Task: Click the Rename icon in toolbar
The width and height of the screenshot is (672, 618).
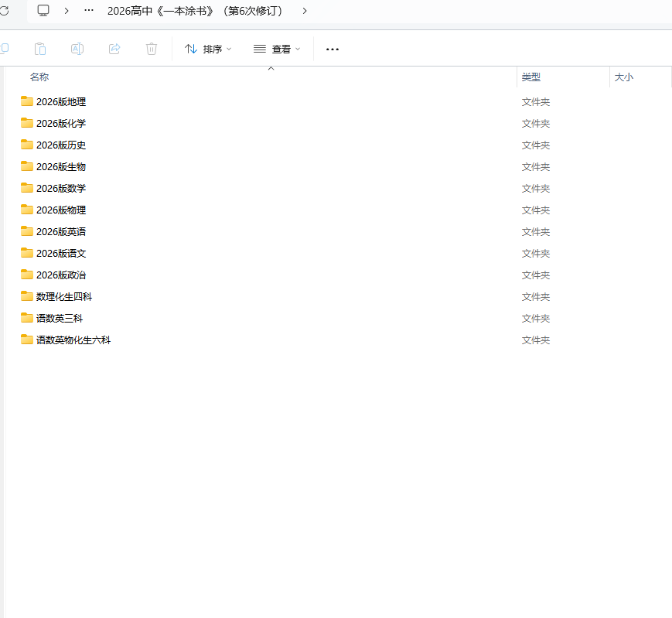Action: pos(77,49)
